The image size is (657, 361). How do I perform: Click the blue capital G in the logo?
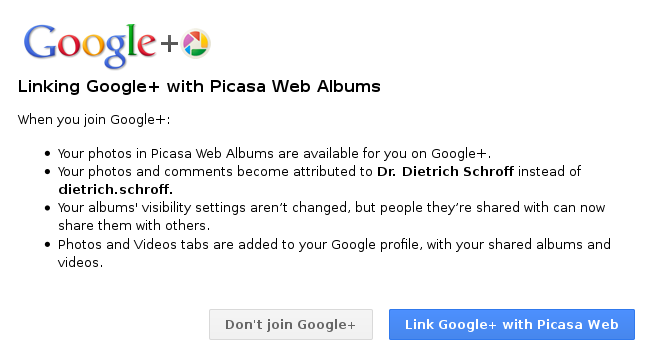[40, 41]
